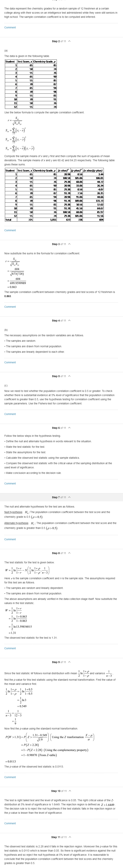
Task: Click Comment beneath Step 7 alternate hypothesis
Action: pyautogui.click(x=10, y=539)
